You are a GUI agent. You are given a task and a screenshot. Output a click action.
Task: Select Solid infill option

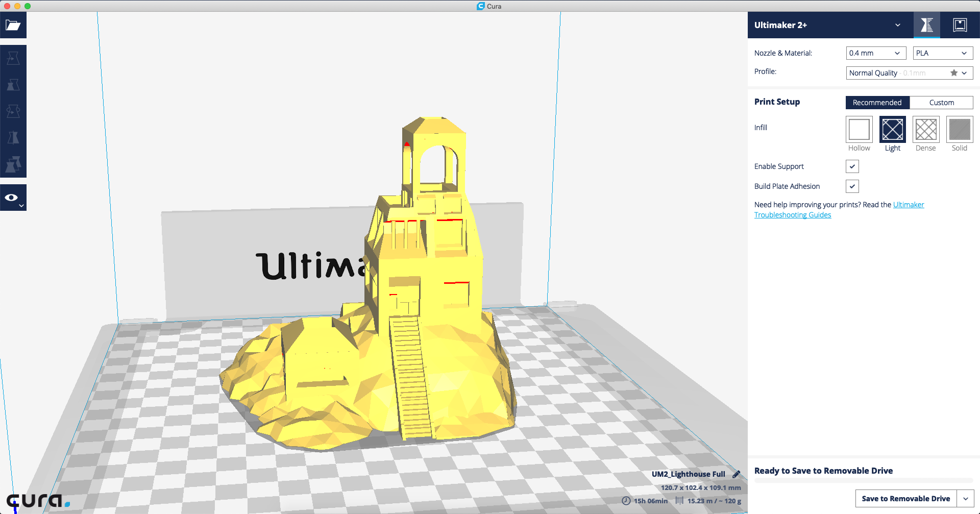(x=960, y=129)
